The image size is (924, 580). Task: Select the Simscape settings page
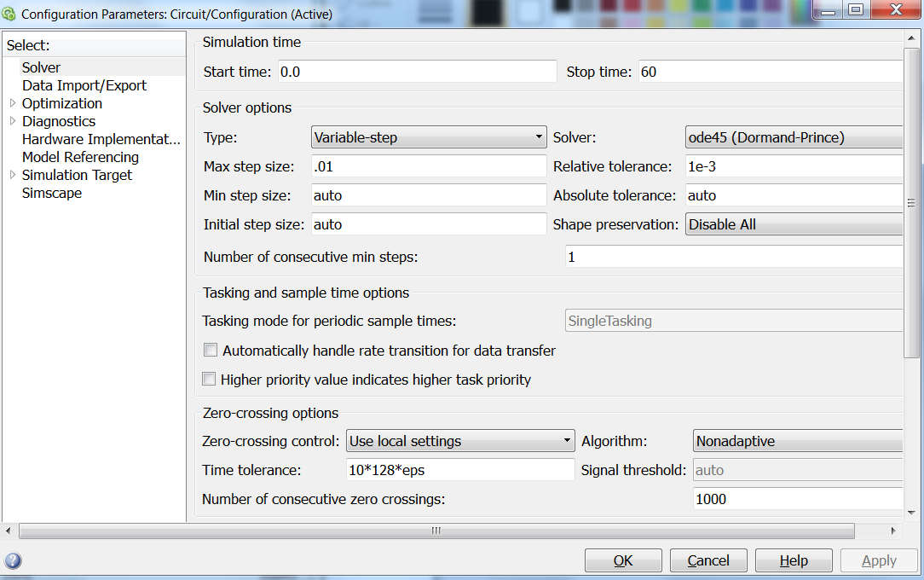click(x=50, y=193)
